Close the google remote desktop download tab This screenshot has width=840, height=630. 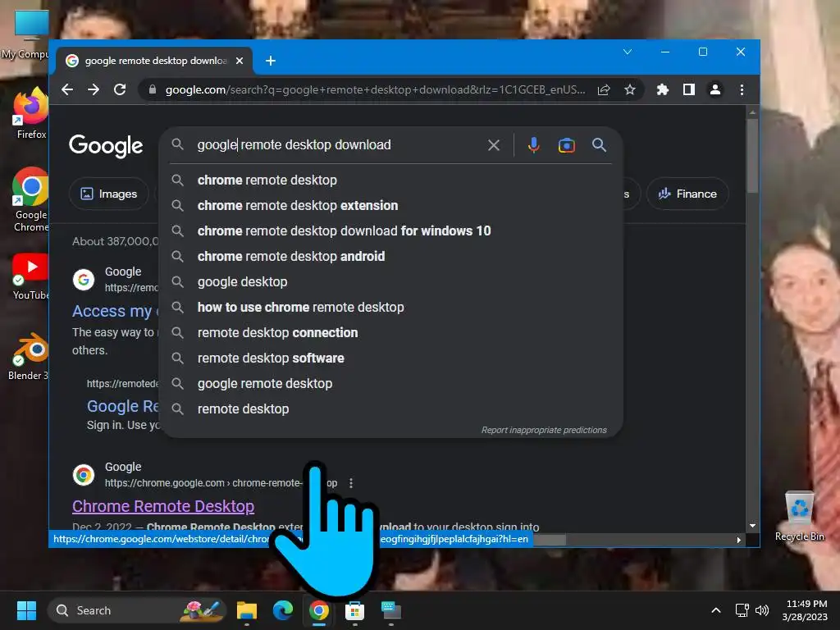[240, 61]
